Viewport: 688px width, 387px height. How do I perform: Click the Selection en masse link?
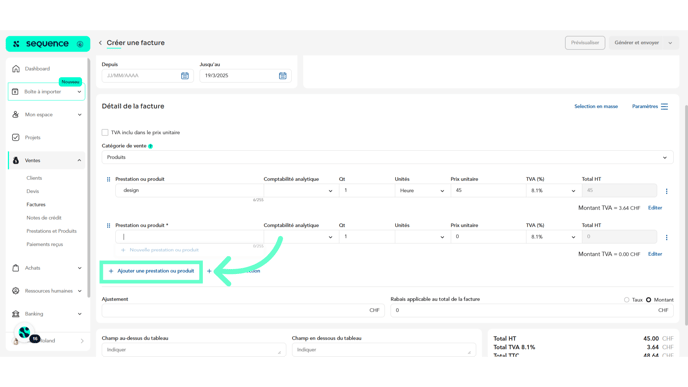pyautogui.click(x=596, y=106)
